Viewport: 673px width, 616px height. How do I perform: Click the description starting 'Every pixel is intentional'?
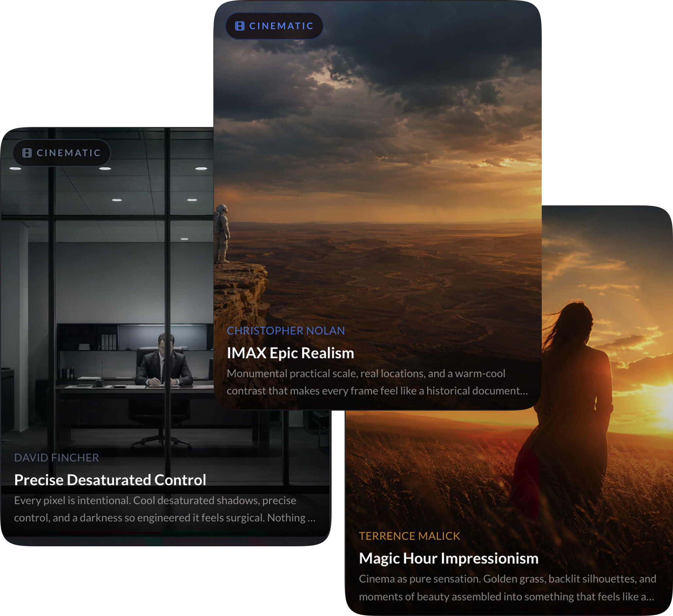[165, 509]
